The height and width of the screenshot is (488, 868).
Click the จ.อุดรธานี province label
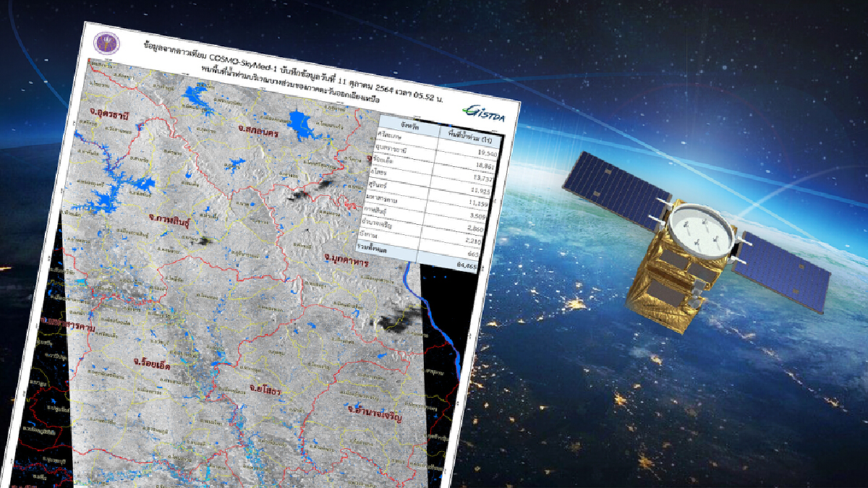coord(109,113)
